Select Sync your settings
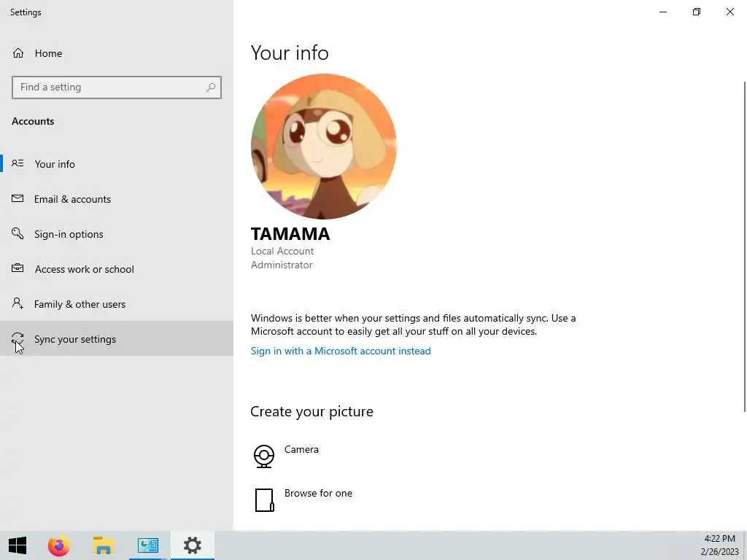 click(x=117, y=338)
